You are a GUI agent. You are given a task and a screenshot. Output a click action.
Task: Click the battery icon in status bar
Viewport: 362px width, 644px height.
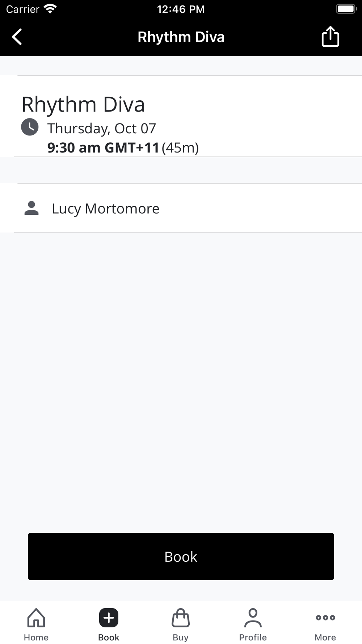pos(346,9)
